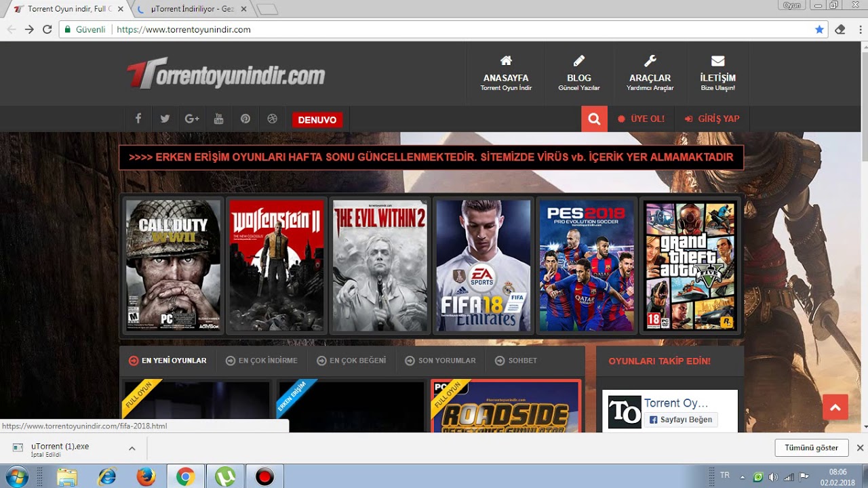Click the browser reload icon
The height and width of the screenshot is (488, 868).
coord(47,29)
